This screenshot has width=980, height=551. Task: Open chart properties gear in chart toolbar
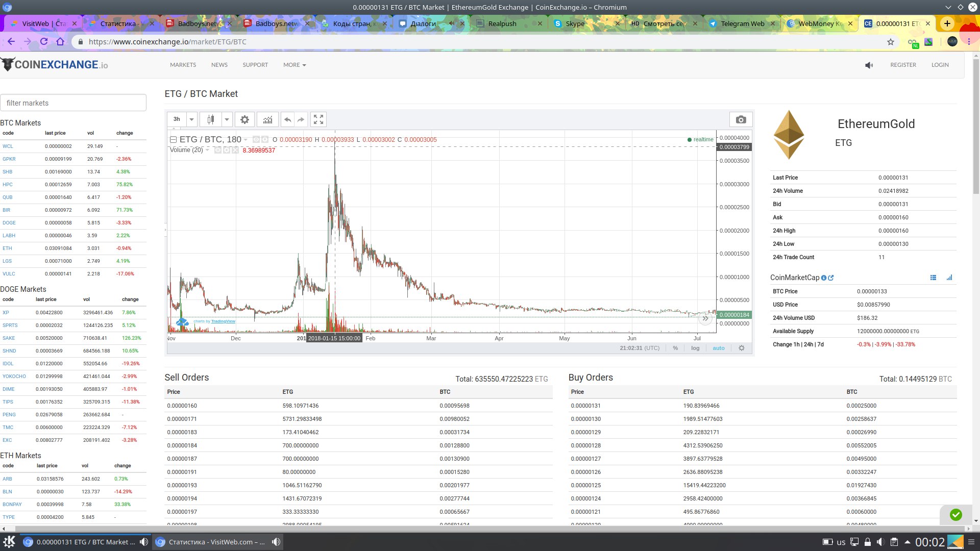click(x=244, y=119)
